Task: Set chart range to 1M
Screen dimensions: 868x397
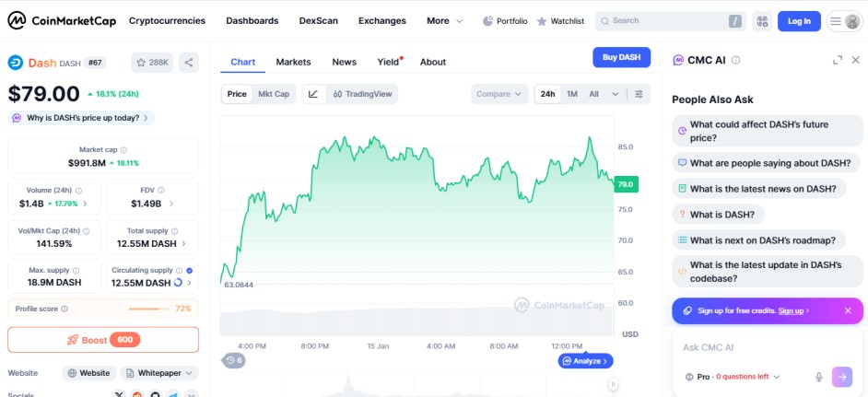Action: [x=572, y=94]
